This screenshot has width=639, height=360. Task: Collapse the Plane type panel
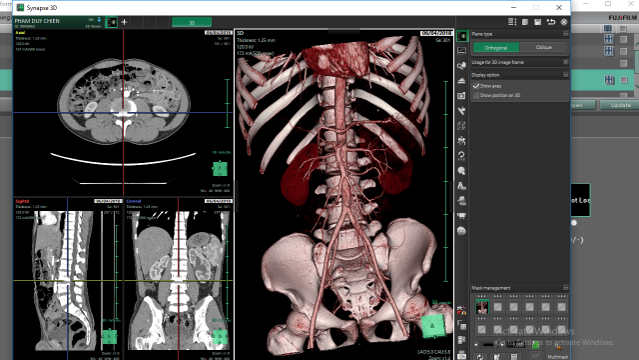(x=565, y=34)
